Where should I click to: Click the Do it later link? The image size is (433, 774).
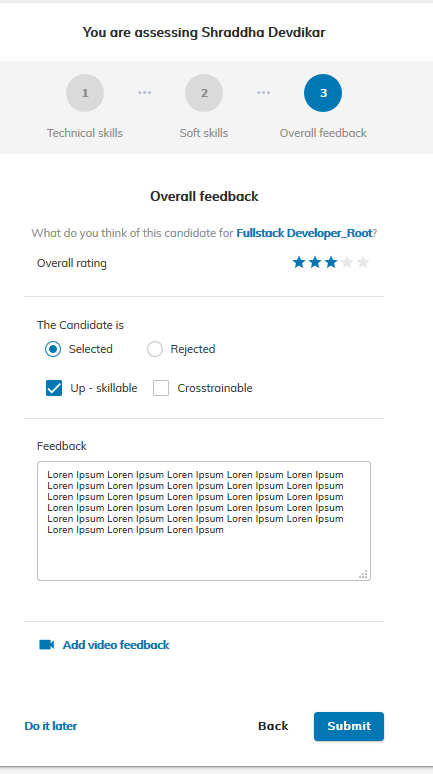[51, 726]
